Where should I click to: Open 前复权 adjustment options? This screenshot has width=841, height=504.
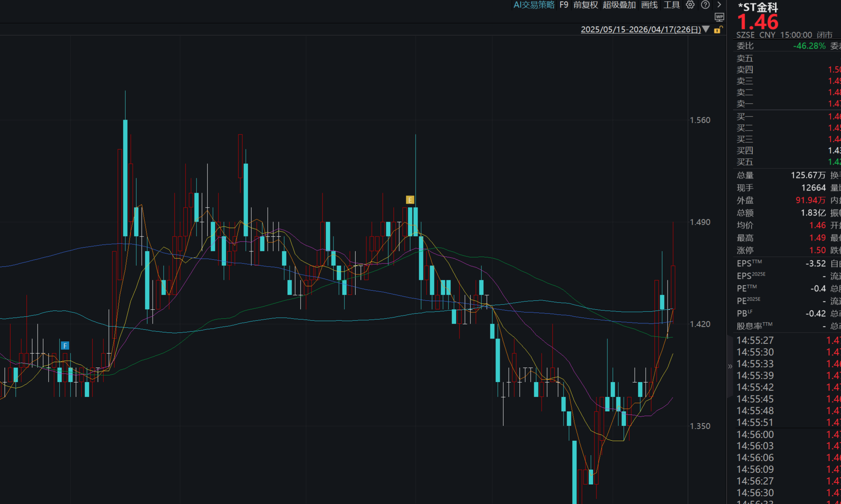click(585, 5)
